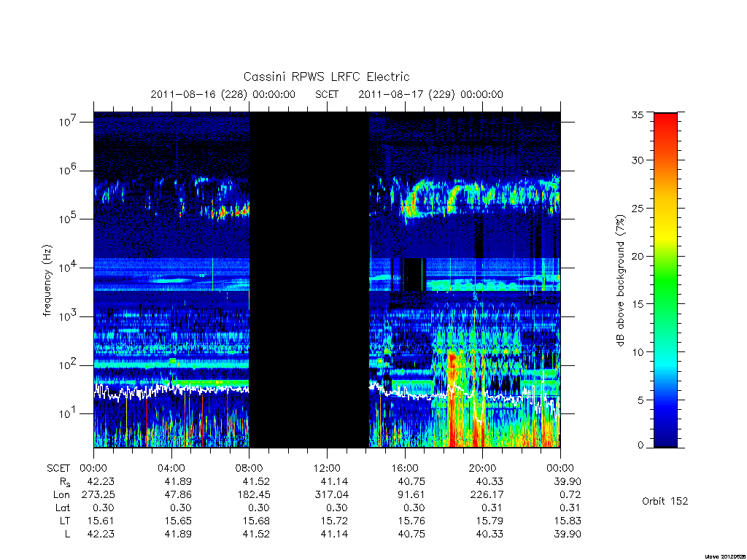The image size is (747, 560).
Task: Click the "Lat" row label
Action: tap(63, 507)
